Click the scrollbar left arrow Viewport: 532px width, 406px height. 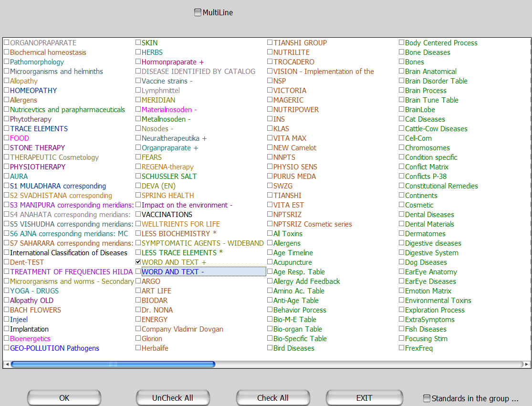[x=7, y=364]
